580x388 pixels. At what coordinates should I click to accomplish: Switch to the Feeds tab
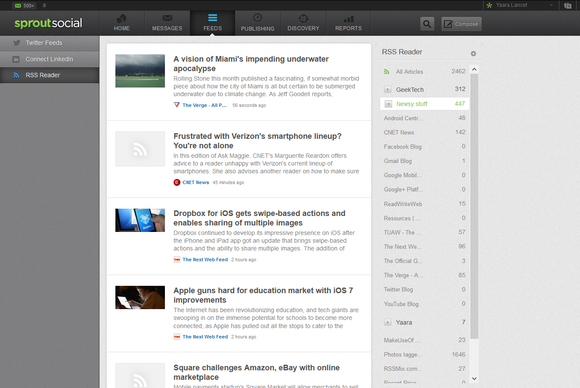(212, 23)
